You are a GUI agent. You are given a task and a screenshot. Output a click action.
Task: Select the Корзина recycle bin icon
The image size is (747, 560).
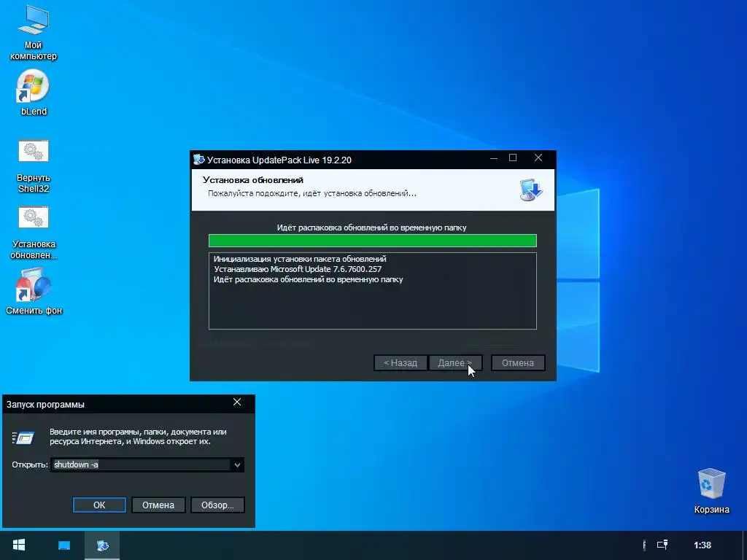(711, 491)
